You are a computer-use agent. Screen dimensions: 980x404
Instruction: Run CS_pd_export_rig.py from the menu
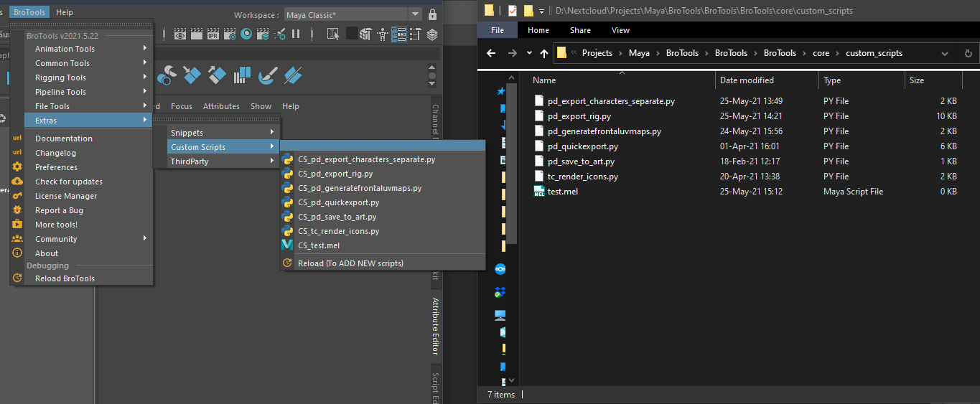(x=382, y=174)
